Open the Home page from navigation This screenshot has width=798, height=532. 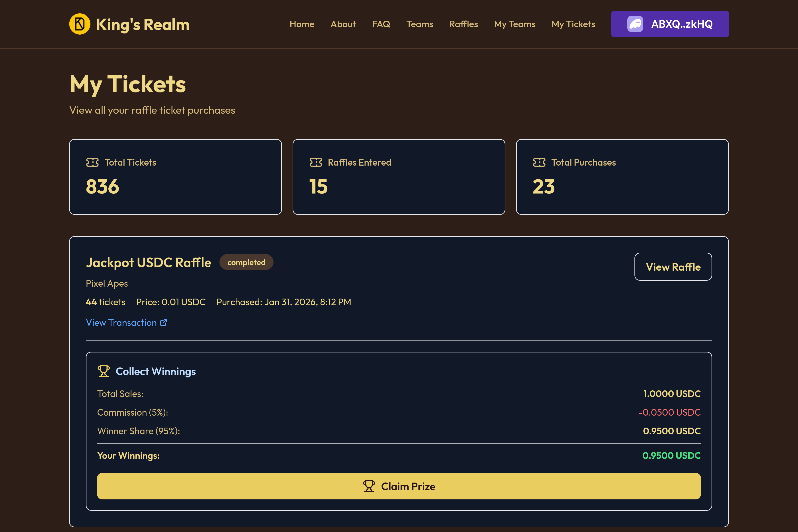(x=302, y=24)
